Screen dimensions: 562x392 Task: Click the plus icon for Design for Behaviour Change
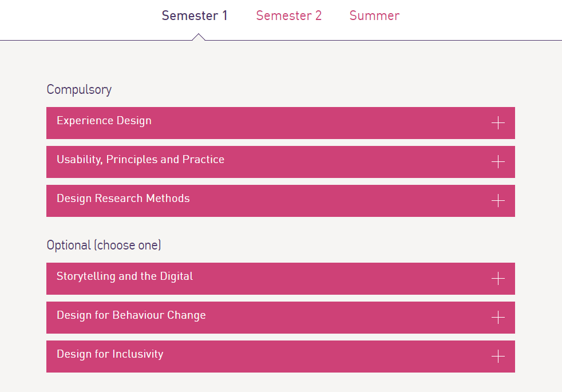498,318
